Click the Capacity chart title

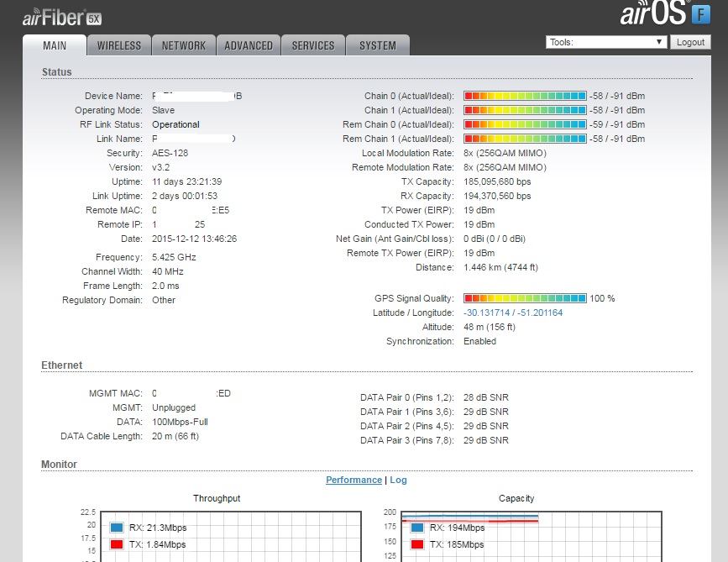516,498
